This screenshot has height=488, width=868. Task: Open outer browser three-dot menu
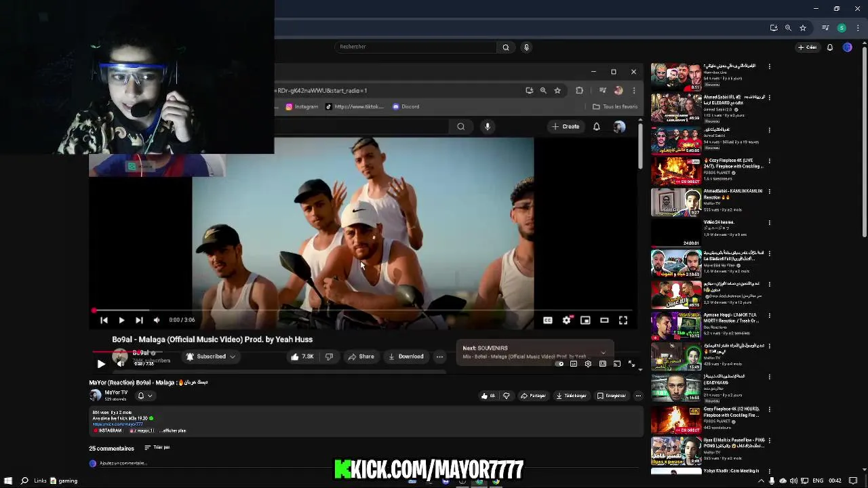(858, 28)
